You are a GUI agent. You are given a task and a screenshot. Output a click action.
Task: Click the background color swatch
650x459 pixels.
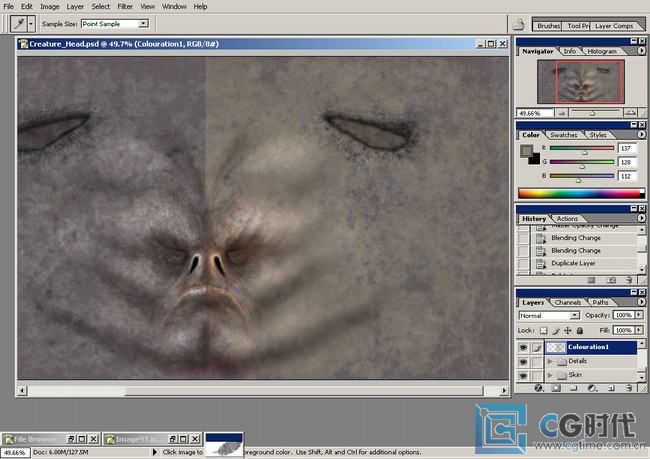(x=536, y=160)
